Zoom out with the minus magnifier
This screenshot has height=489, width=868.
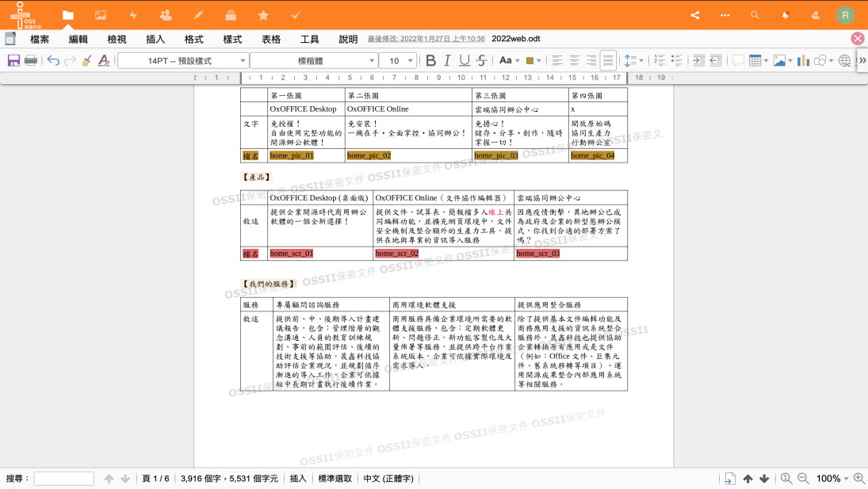click(803, 479)
